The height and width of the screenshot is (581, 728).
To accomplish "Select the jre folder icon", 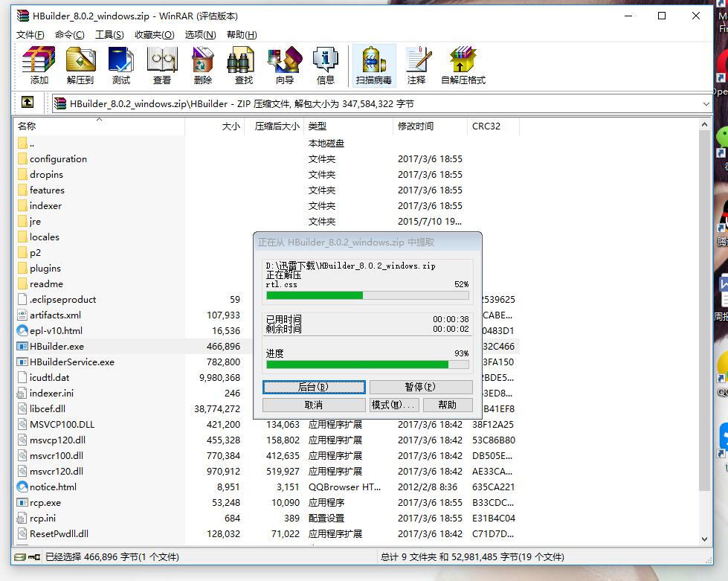I will (x=22, y=222).
